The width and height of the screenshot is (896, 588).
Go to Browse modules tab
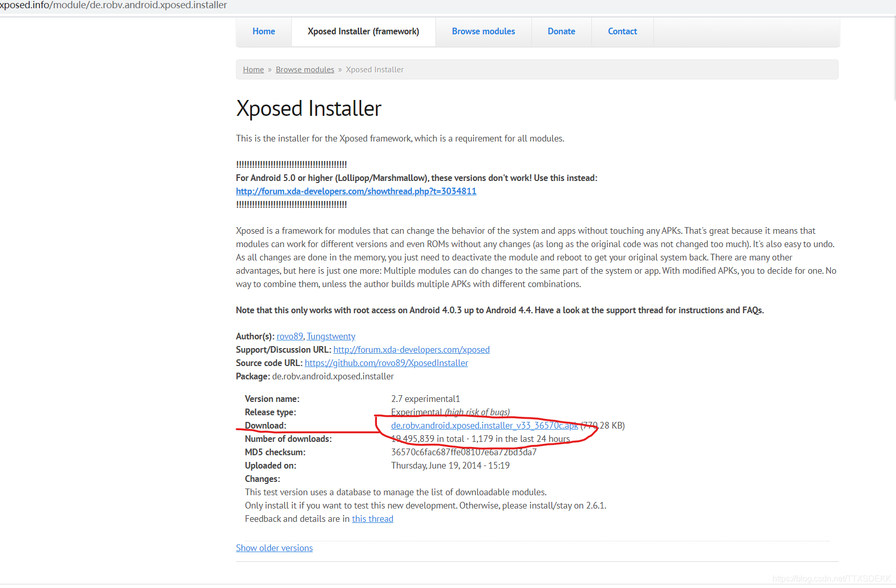click(x=483, y=31)
